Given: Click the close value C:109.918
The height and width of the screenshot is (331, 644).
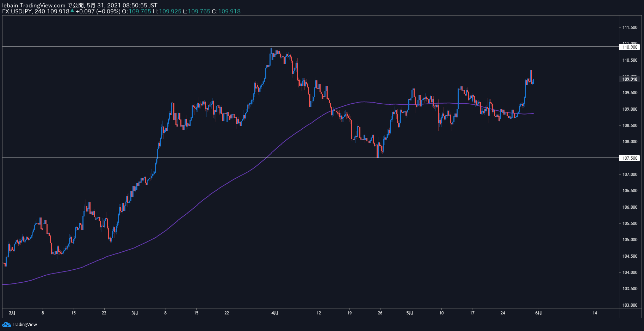Looking at the screenshot, I should (x=226, y=11).
